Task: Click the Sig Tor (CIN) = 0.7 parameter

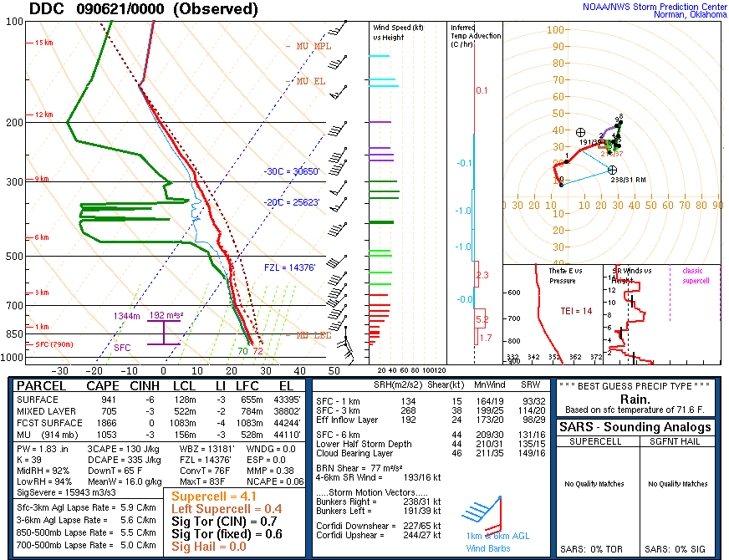Action: click(x=224, y=522)
